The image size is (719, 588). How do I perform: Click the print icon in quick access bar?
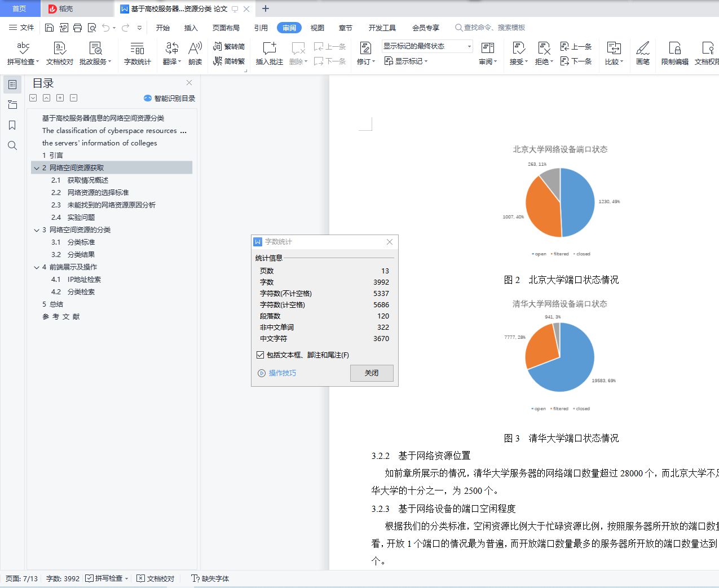pos(77,28)
